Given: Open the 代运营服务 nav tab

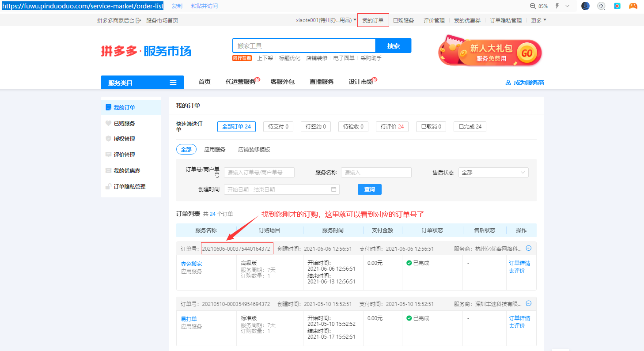Looking at the screenshot, I should click(x=241, y=82).
